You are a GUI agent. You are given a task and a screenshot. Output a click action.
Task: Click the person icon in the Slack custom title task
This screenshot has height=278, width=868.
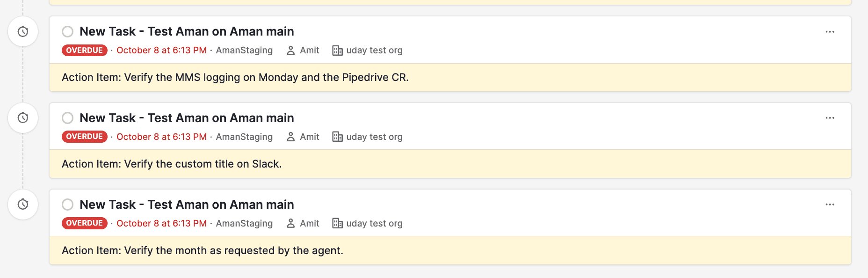tap(290, 137)
